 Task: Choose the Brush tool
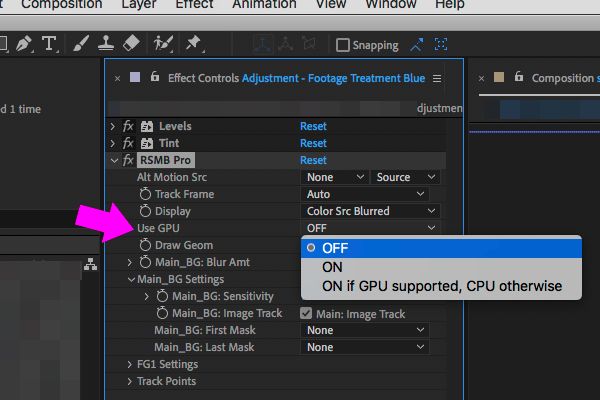pos(80,44)
